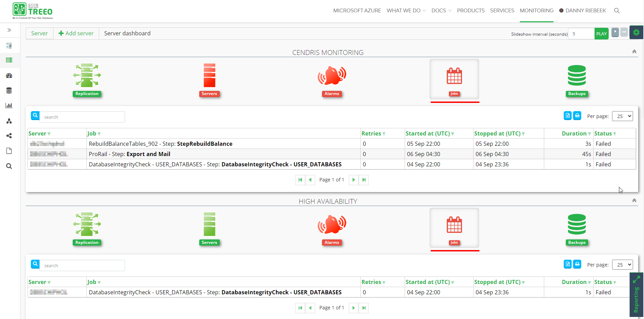The width and height of the screenshot is (644, 319).
Task: Print the CENDRIS MONITORING jobs table
Action: (x=577, y=116)
